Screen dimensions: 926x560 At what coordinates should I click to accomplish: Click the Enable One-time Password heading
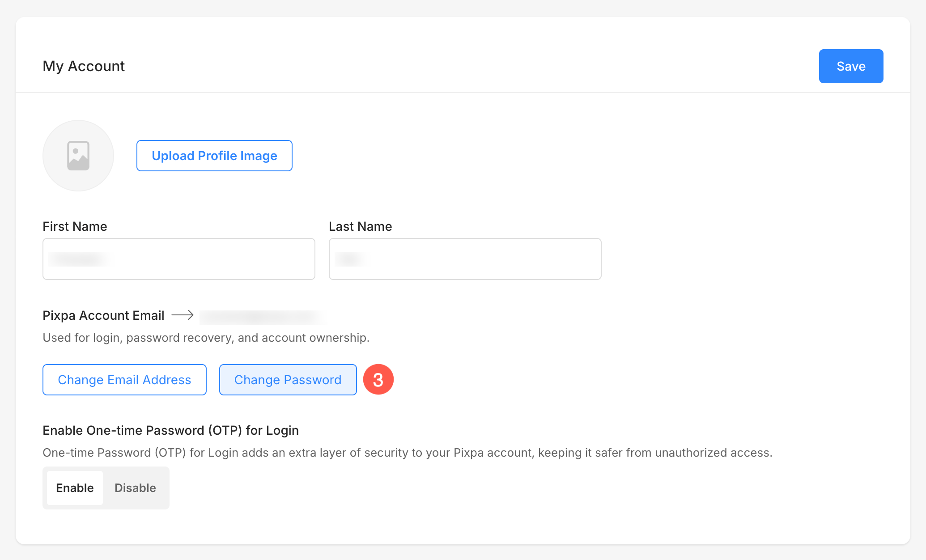(170, 430)
